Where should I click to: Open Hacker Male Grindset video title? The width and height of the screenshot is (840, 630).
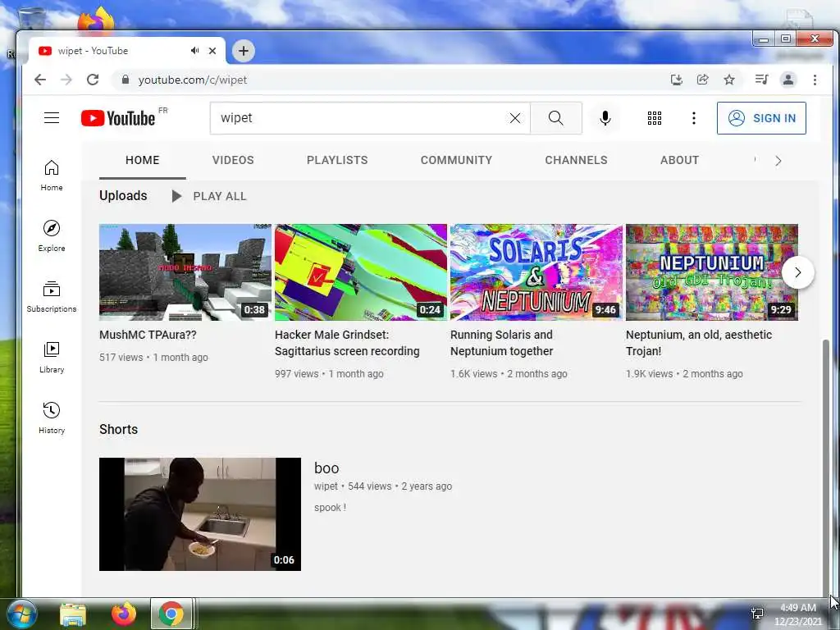347,343
